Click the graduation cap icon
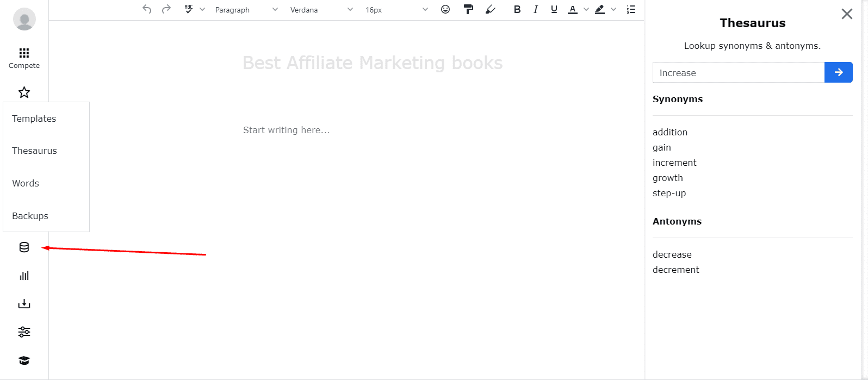This screenshot has width=868, height=380. [24, 360]
